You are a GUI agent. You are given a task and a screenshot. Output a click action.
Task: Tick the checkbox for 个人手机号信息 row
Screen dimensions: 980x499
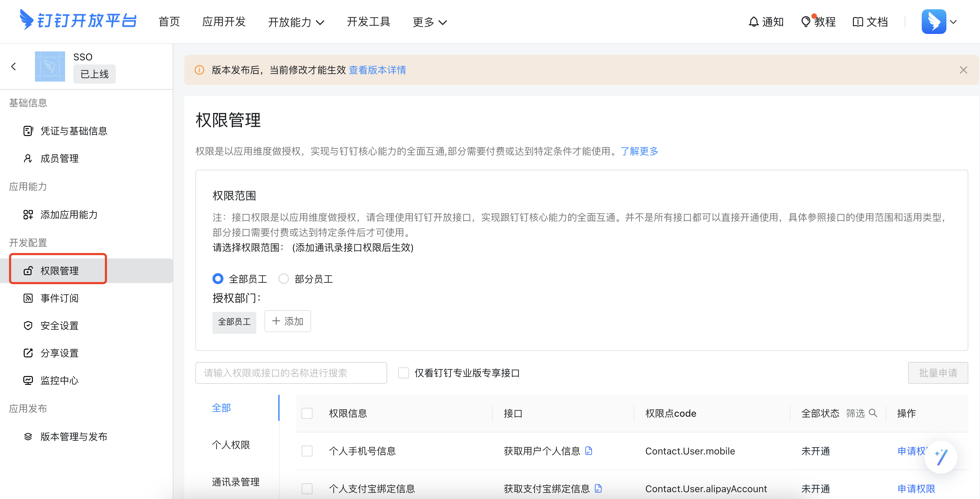click(x=307, y=451)
